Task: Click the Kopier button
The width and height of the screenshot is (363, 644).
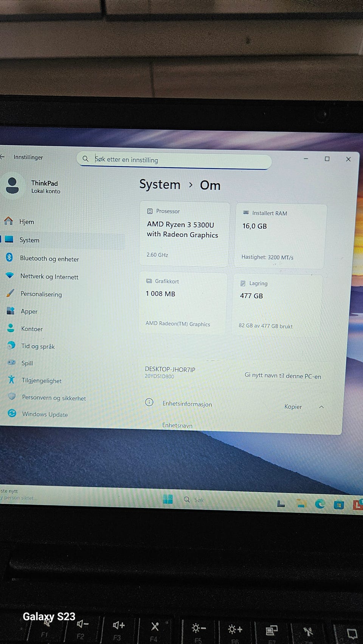Action: [x=293, y=406]
